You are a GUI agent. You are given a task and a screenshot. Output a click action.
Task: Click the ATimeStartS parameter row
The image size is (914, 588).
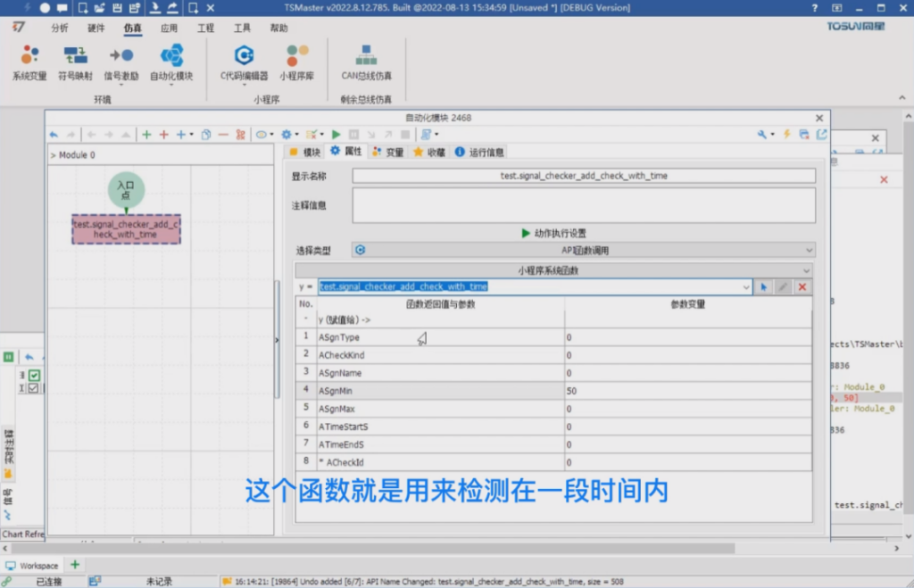pyautogui.click(x=553, y=427)
